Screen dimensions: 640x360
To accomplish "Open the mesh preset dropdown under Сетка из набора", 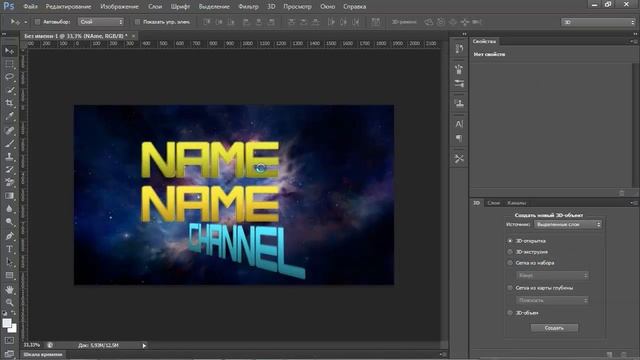I will (552, 276).
